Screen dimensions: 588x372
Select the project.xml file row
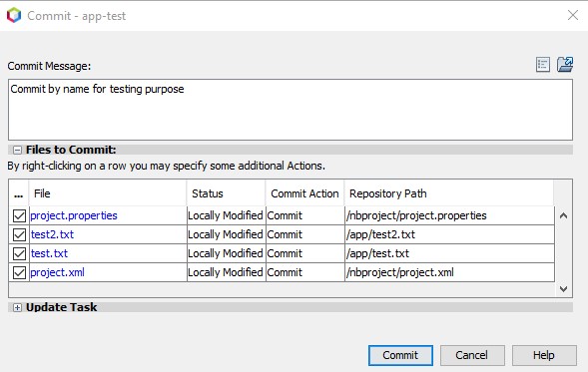point(282,272)
